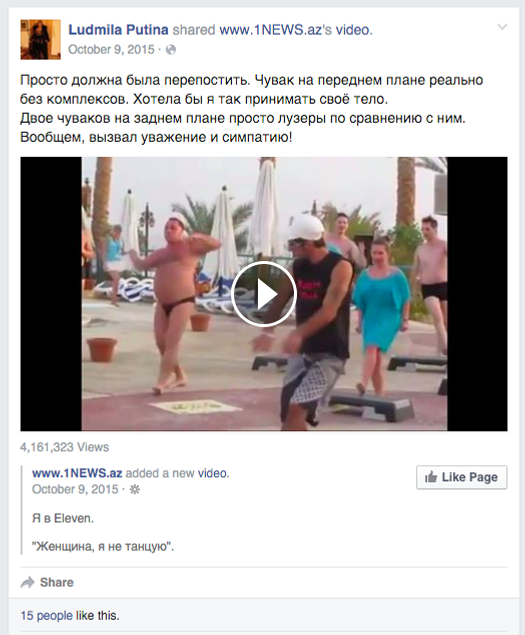Click the quoted post's October 9 timestamp
The image size is (525, 635).
(75, 489)
